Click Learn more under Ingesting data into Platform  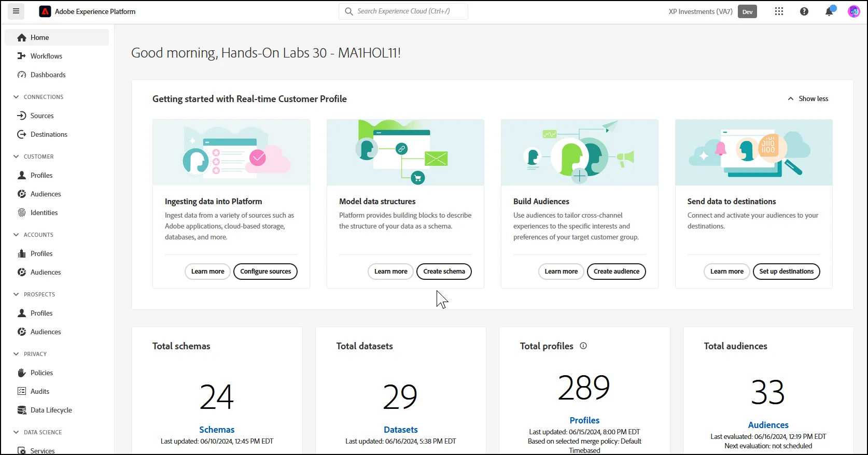click(x=207, y=272)
